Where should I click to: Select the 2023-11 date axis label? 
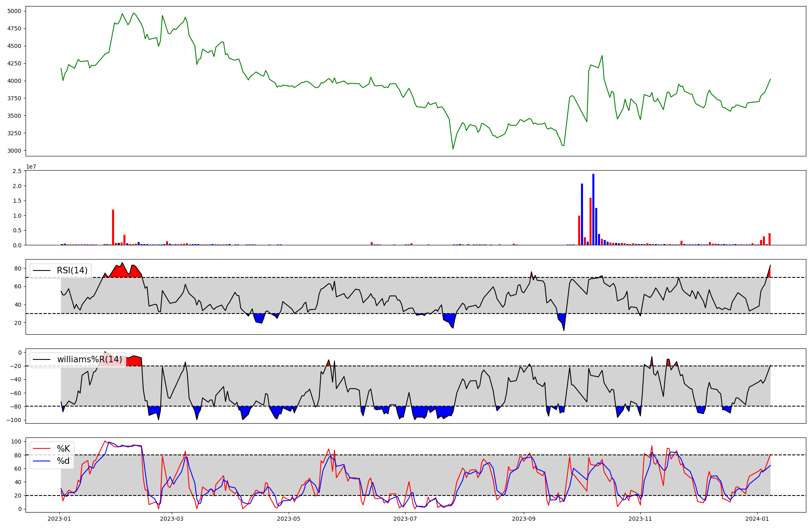click(640, 519)
